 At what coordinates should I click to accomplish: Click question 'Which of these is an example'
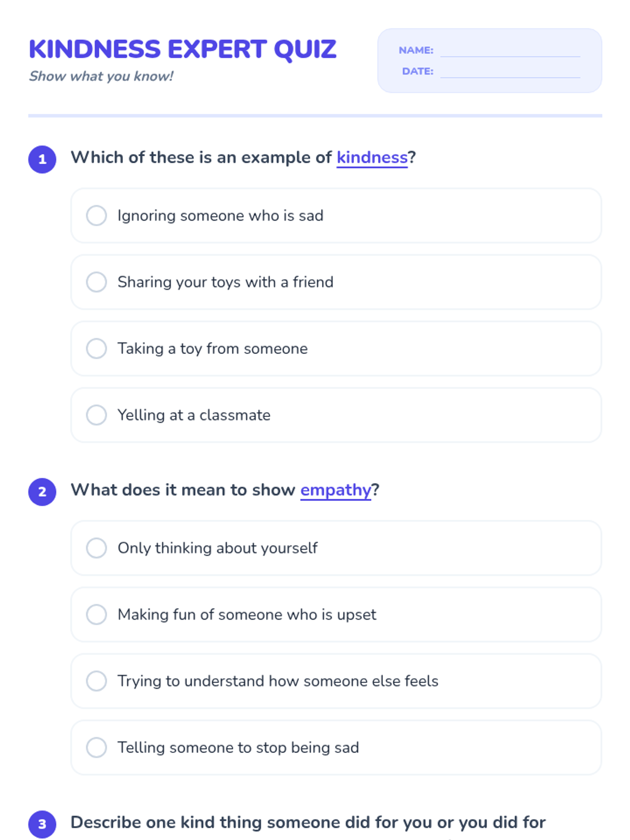[x=202, y=157]
